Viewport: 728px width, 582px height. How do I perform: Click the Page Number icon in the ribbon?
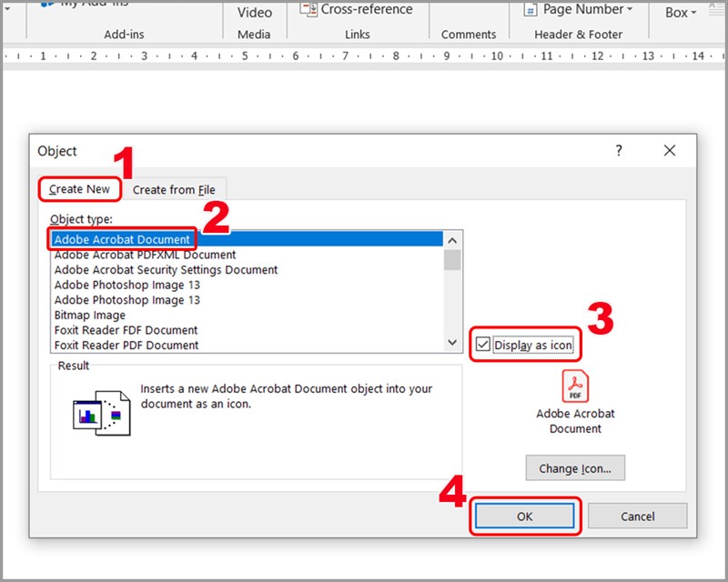(x=530, y=10)
